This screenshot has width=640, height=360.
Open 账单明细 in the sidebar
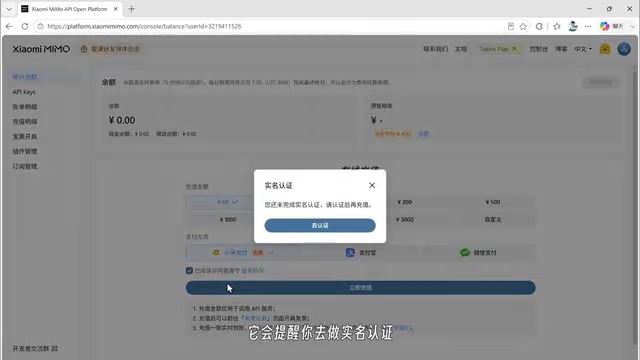[x=25, y=107]
